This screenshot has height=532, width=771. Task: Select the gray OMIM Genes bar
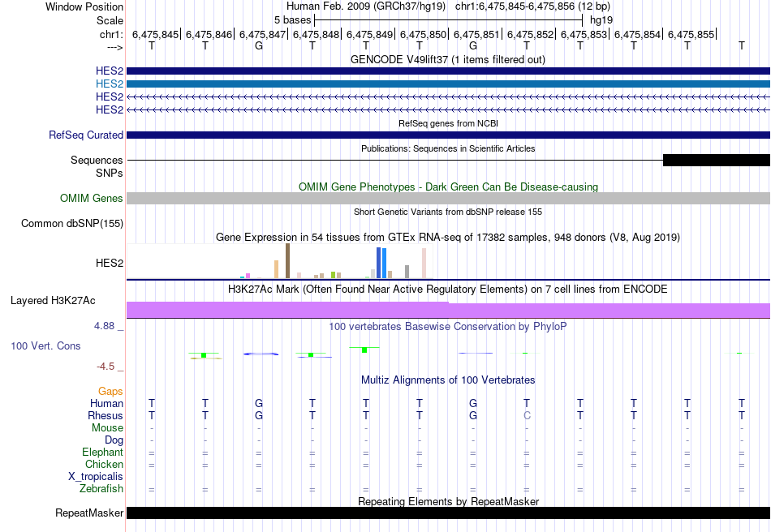point(448,198)
